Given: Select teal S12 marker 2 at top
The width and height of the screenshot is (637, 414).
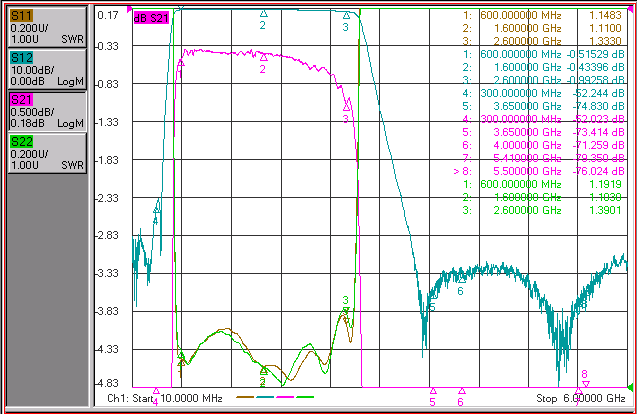Looking at the screenshot, I should coord(263,14).
